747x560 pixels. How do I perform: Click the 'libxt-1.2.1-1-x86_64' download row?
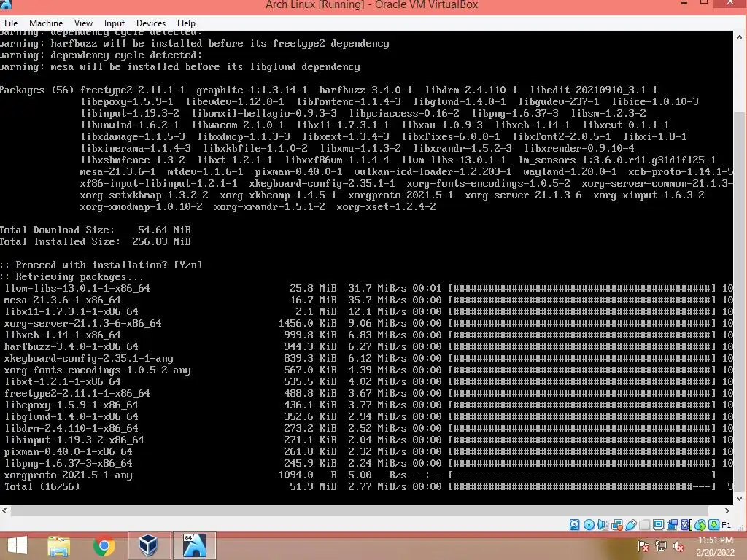coord(366,381)
